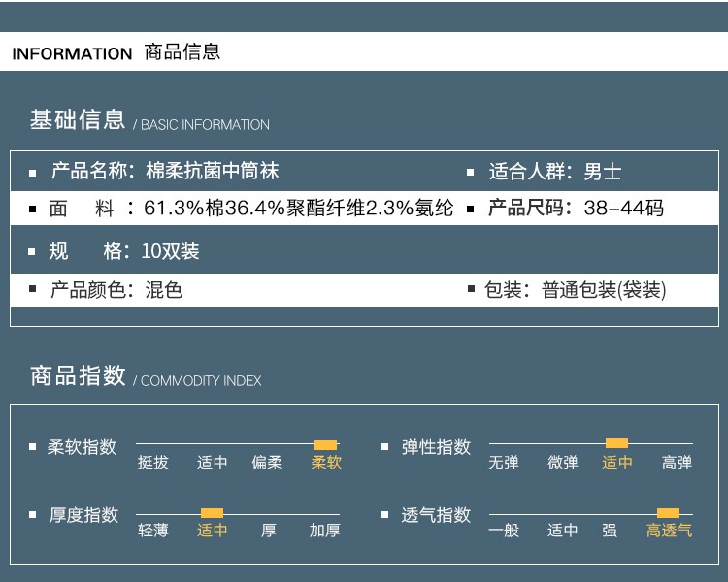Click the 加厚 option under thickness index
This screenshot has width=728, height=582.
tap(324, 531)
